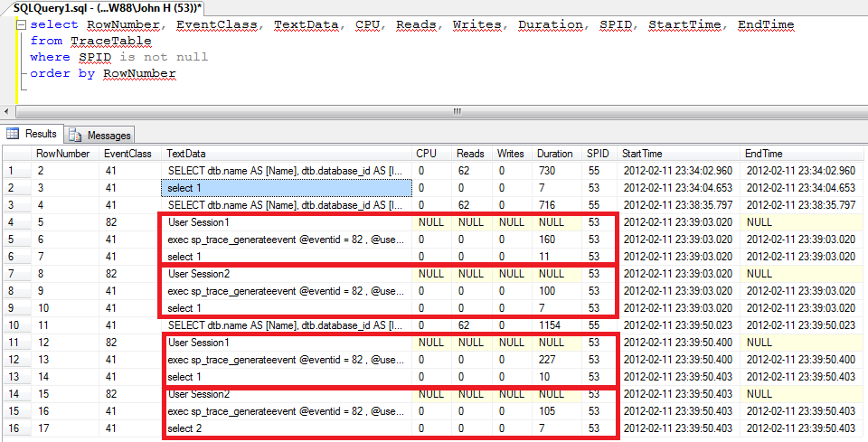Click 'User Session2' cell in row 14
The width and height of the screenshot is (868, 442).
(x=286, y=393)
